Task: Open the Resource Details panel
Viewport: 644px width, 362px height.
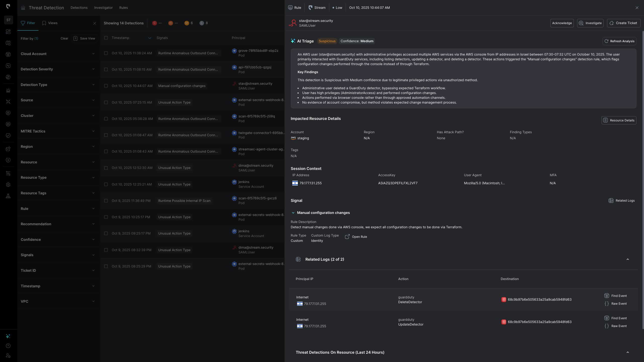Action: click(x=619, y=120)
